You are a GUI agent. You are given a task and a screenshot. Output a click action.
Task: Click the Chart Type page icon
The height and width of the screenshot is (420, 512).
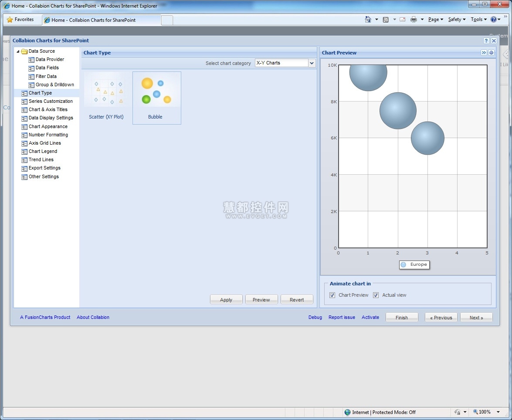click(24, 93)
